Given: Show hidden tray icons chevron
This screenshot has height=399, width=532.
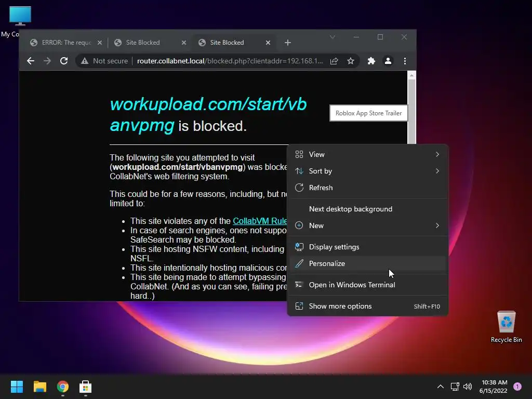Looking at the screenshot, I should pos(441,387).
